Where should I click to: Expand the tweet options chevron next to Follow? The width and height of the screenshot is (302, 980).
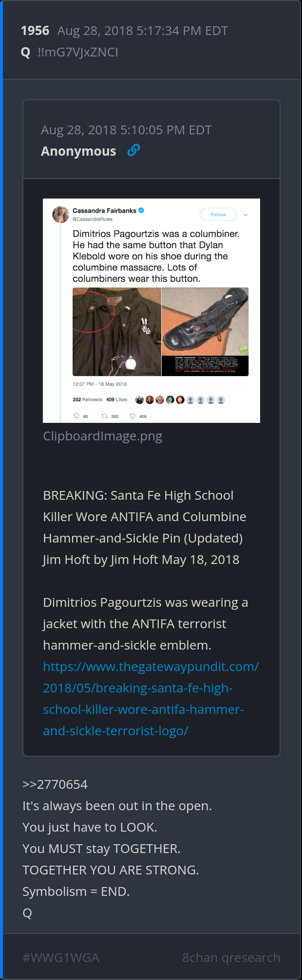[246, 215]
